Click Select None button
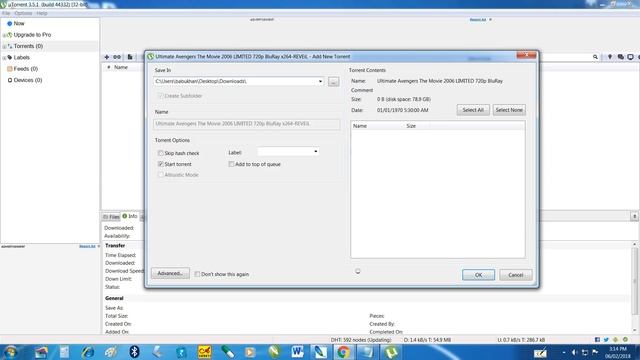Viewport: 640px width, 360px height. 509,110
